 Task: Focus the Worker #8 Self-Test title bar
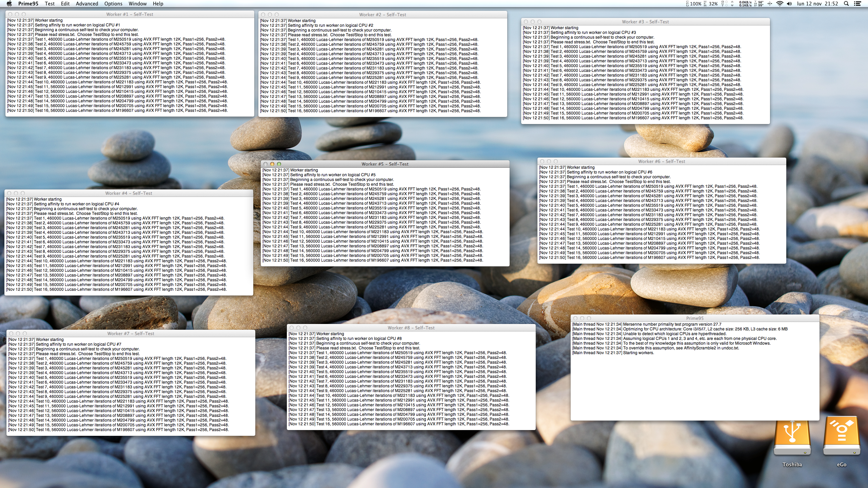pos(411,328)
